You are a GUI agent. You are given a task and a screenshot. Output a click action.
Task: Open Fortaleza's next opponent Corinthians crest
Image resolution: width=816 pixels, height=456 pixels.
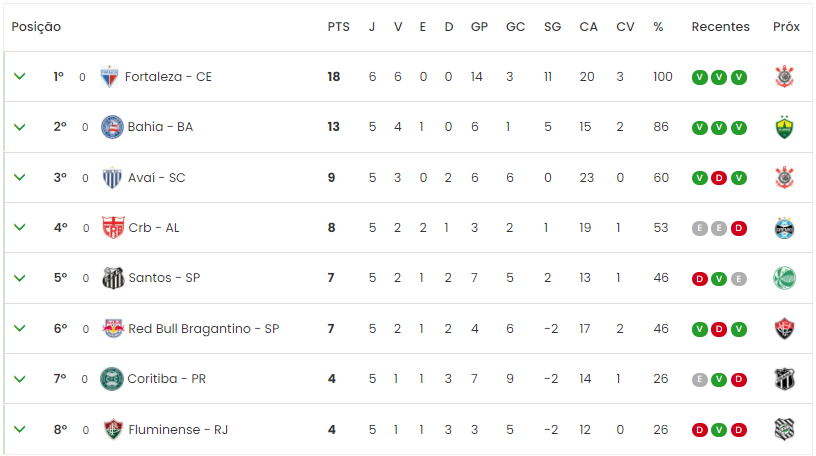click(x=784, y=77)
